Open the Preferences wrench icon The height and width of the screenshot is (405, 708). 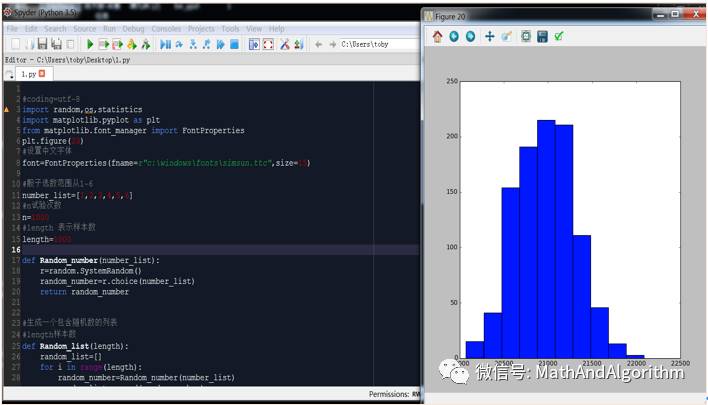(x=285, y=44)
